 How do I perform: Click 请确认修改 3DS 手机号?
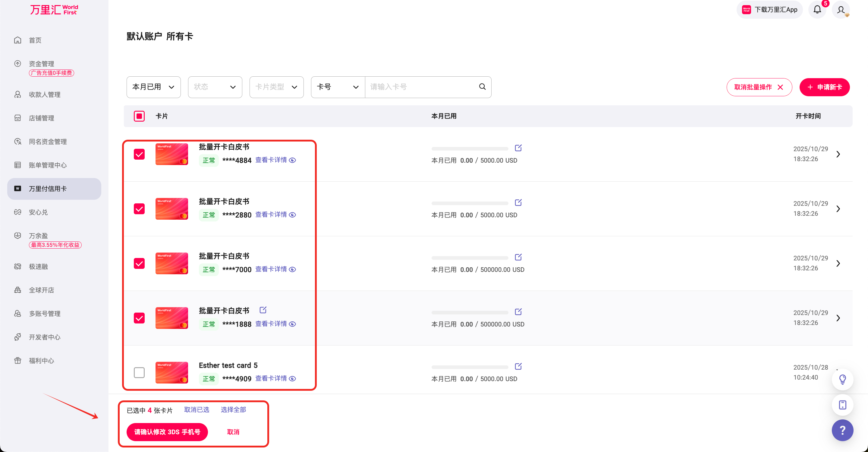pos(167,432)
